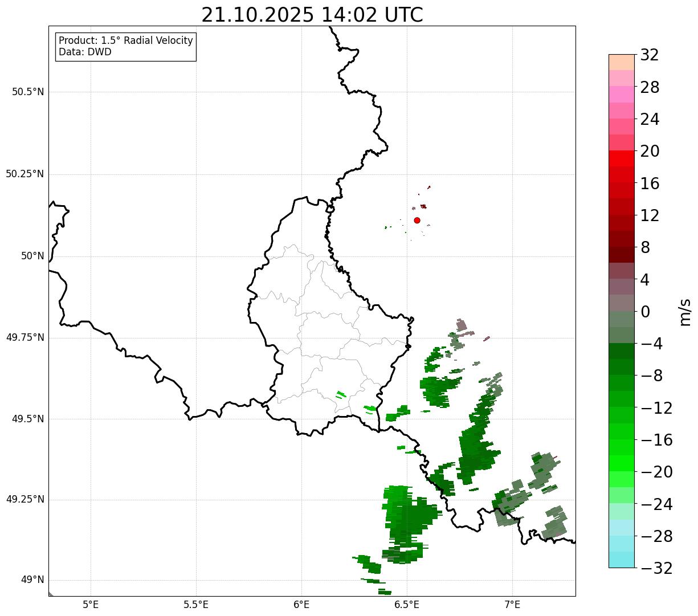Image resolution: width=698 pixels, height=616 pixels.
Task: Click the Data: DWD label
Action: (x=85, y=52)
